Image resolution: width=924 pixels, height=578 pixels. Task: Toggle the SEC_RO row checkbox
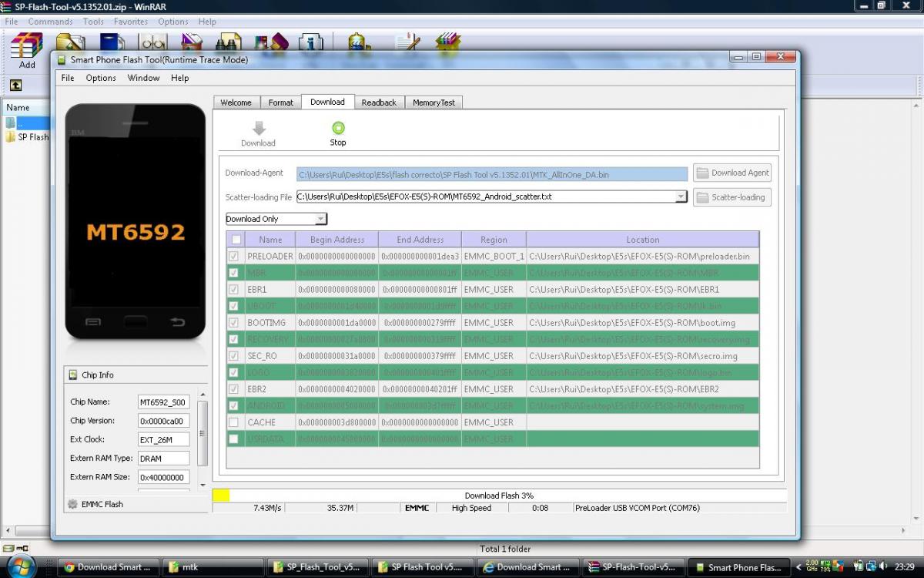[x=233, y=356]
